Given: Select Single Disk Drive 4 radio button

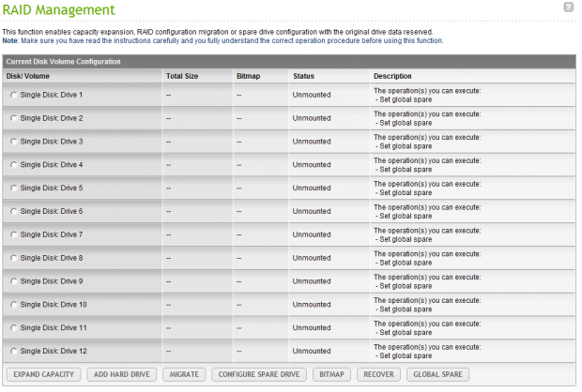Looking at the screenshot, I should pyautogui.click(x=14, y=165).
